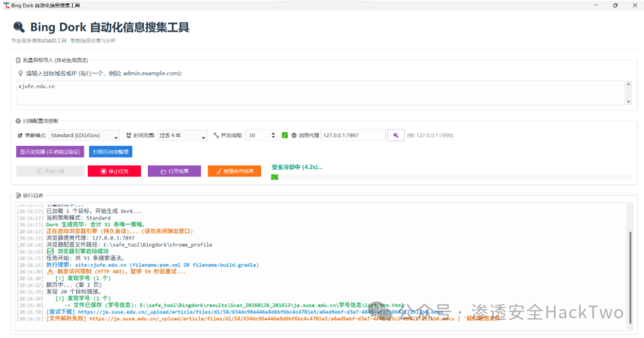This screenshot has width=644, height=338.
Task: Click the document icon of 批量目标导入 section
Action: click(18, 60)
